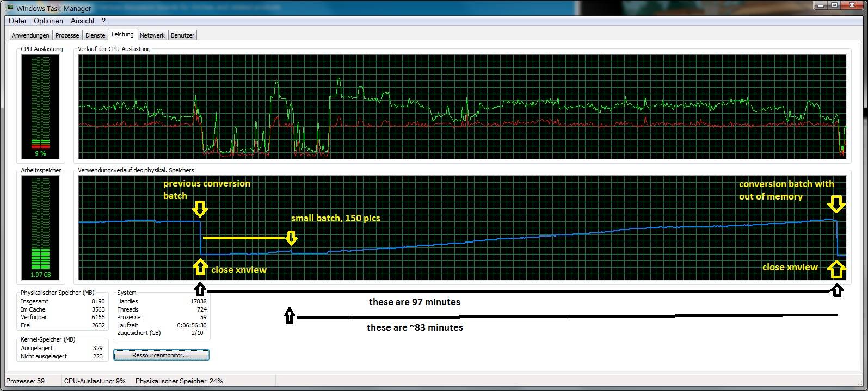
Task: Click the status bar CPU-Auslastung: 9% entry
Action: [95, 381]
